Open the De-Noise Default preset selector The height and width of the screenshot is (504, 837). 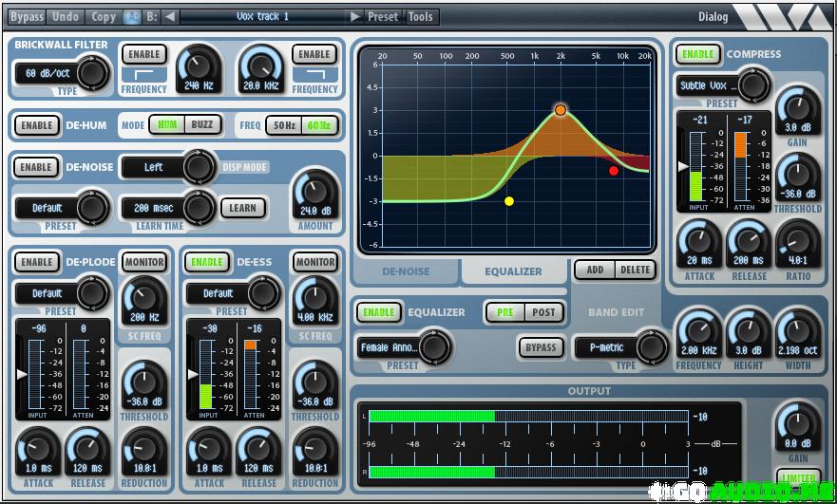pyautogui.click(x=61, y=208)
